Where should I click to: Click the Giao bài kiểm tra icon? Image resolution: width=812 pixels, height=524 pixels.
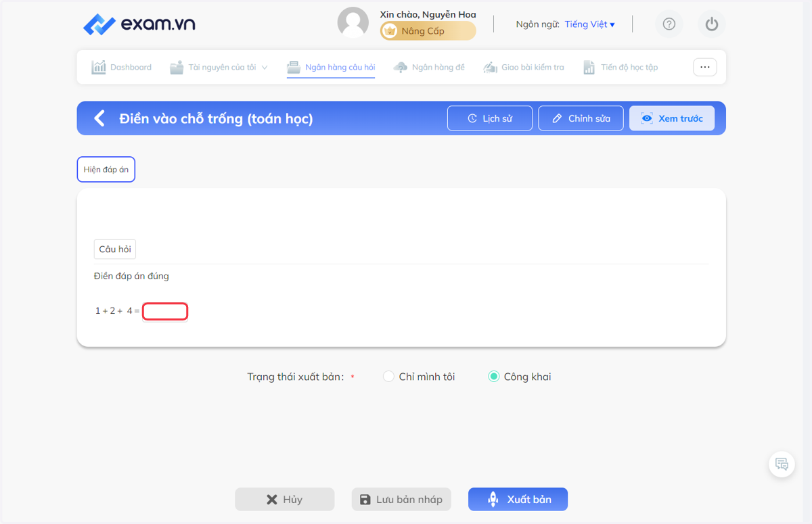click(x=491, y=67)
